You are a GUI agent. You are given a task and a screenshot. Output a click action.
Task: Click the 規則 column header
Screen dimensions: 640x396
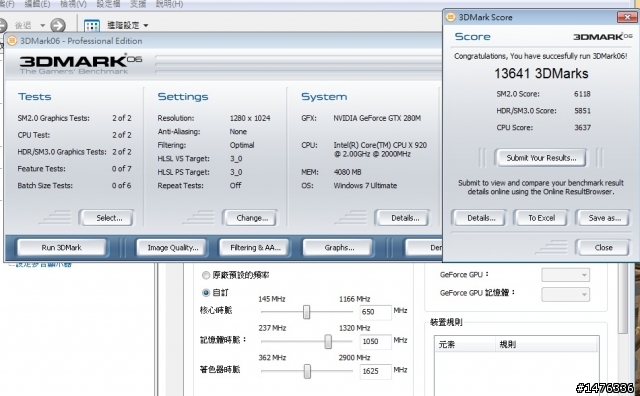pyautogui.click(x=547, y=344)
